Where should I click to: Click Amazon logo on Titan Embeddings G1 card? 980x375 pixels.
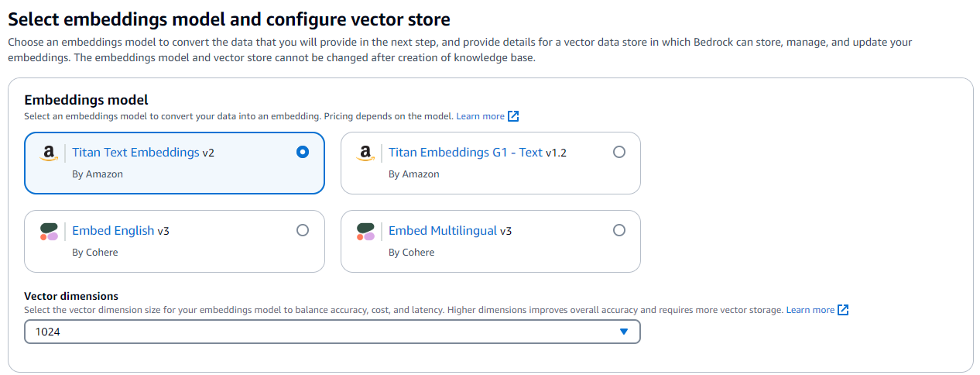click(x=365, y=153)
